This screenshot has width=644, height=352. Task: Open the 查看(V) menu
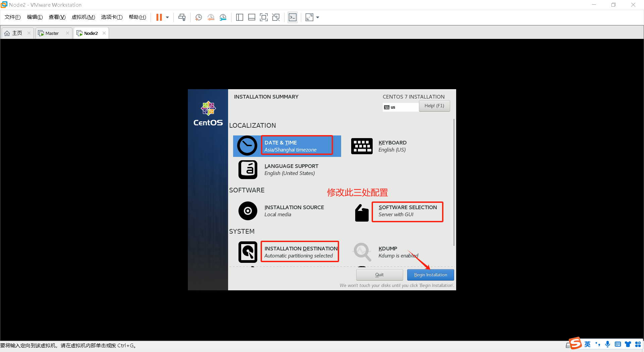pos(57,17)
